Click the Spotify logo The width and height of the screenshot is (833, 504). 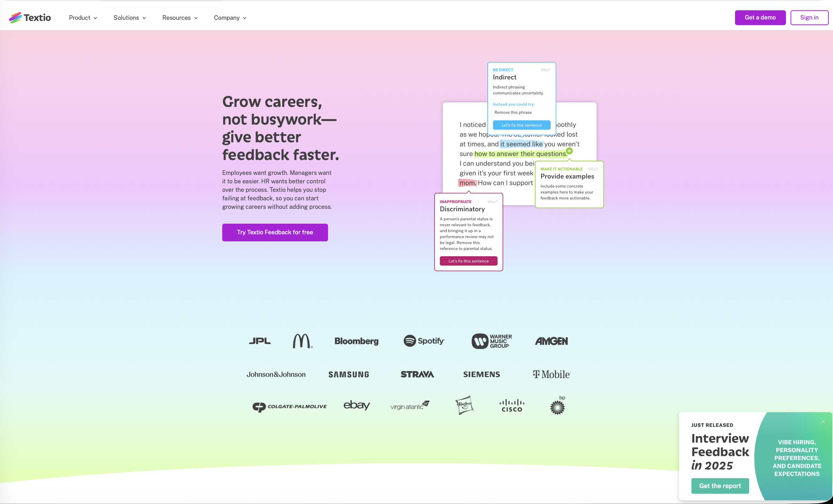[x=424, y=341]
